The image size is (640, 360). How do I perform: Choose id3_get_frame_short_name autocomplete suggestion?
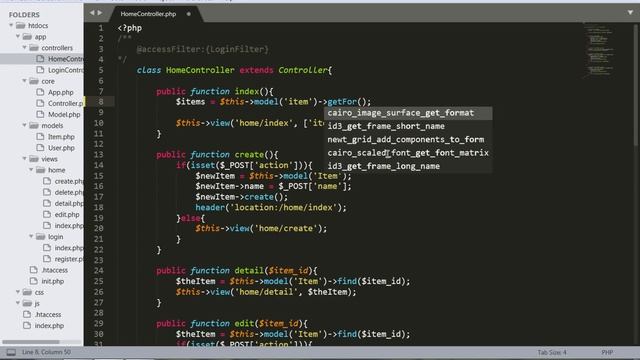[x=408, y=126]
